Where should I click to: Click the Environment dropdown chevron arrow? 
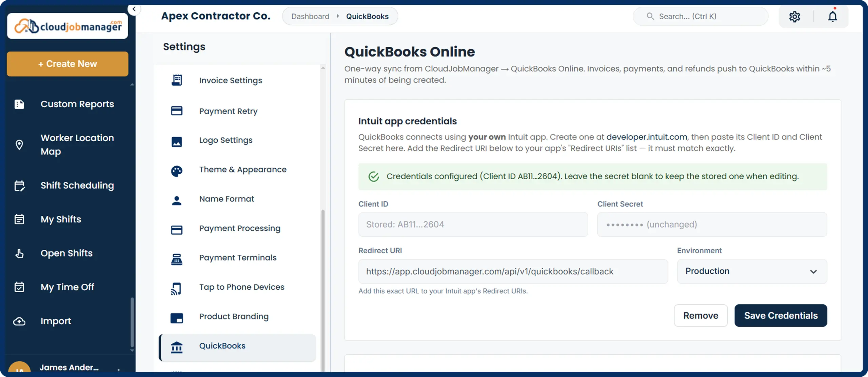(x=813, y=272)
